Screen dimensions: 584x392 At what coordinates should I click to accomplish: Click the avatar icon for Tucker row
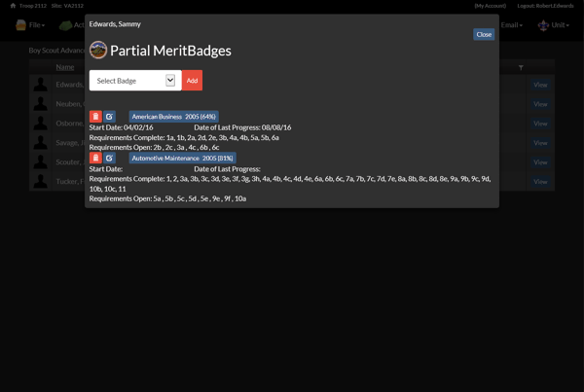pyautogui.click(x=40, y=181)
